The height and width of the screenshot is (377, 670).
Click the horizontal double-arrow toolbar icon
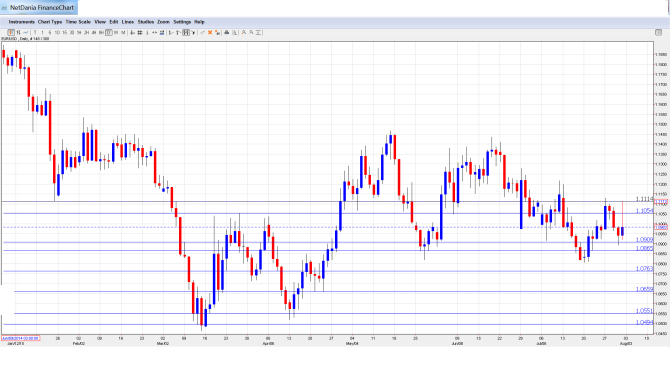click(x=155, y=32)
